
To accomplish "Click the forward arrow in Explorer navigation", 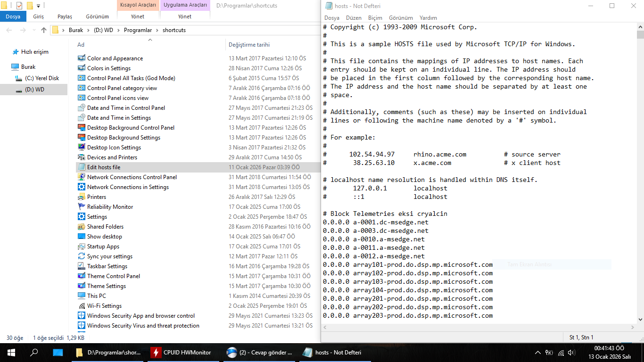I will click(x=23, y=30).
